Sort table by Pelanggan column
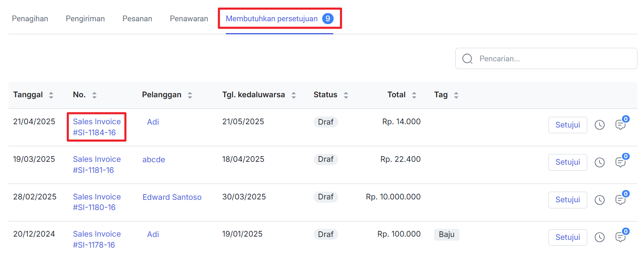This screenshot has width=644, height=255. click(x=190, y=95)
